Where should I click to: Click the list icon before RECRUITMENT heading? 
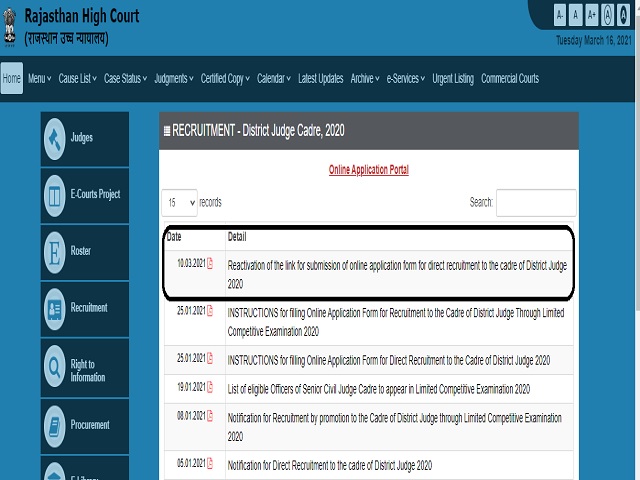click(x=167, y=131)
